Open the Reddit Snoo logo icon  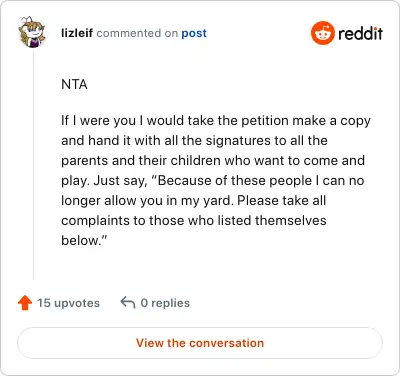(x=322, y=33)
